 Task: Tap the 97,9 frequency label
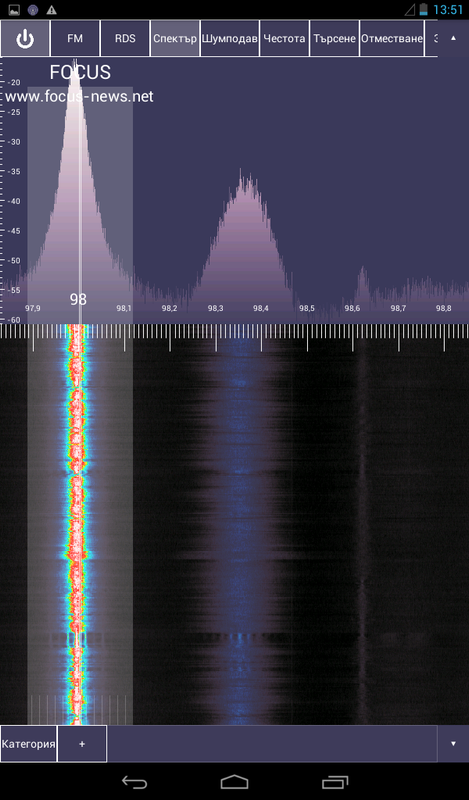pos(33,308)
